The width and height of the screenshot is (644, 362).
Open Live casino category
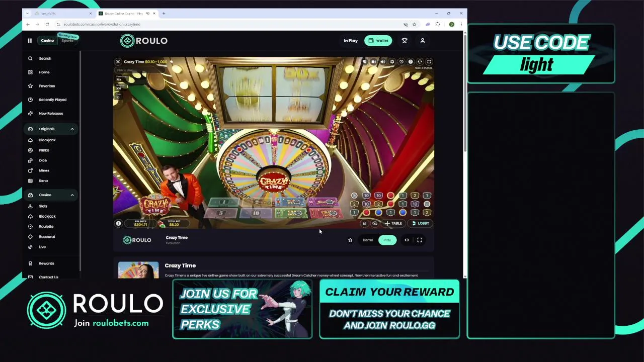[x=42, y=247]
